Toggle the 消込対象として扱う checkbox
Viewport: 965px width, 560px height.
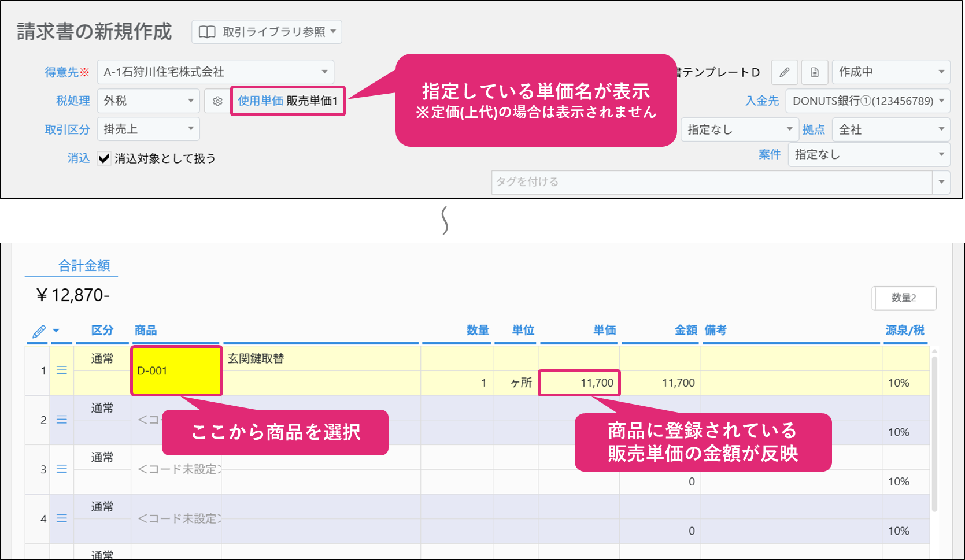point(104,159)
